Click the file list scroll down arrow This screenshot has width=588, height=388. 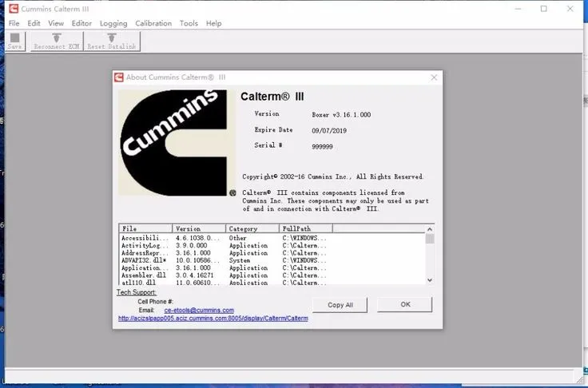click(430, 280)
